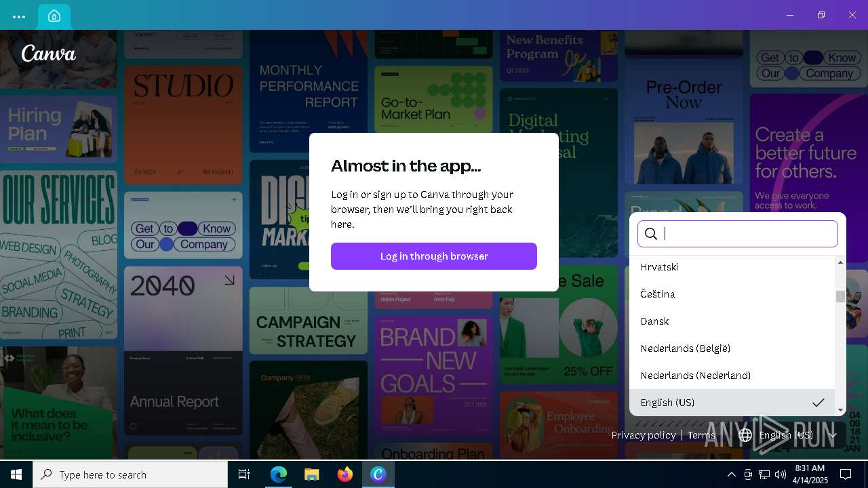Click scroll down arrow of language list

[x=841, y=410]
